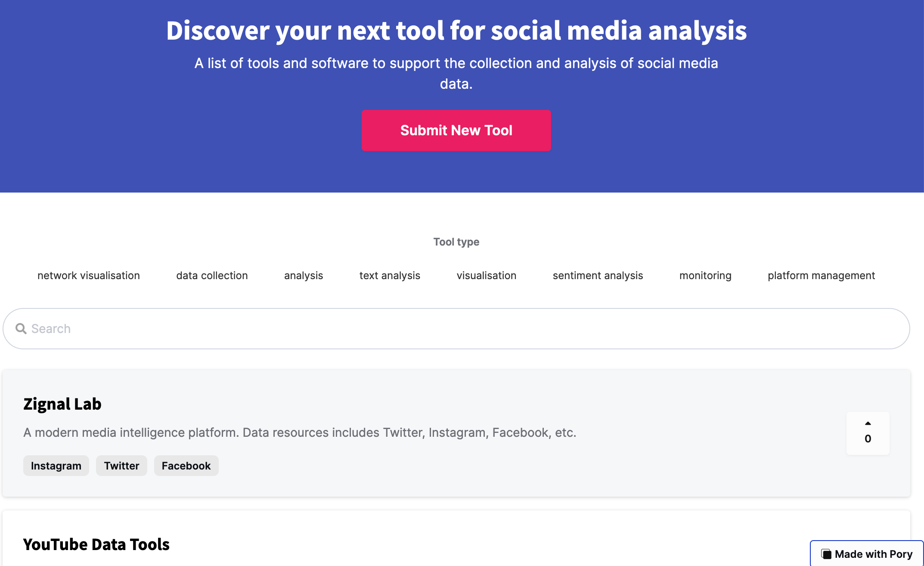Click the vote count showing 0
The image size is (924, 566).
tap(867, 438)
